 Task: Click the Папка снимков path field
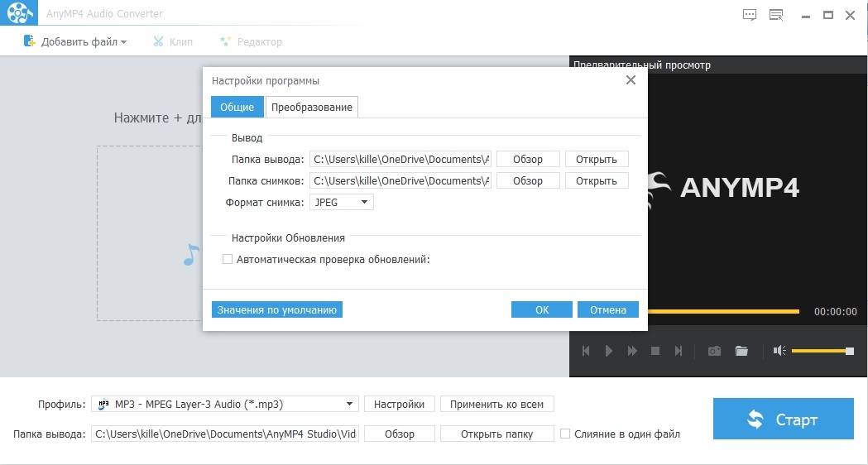click(400, 181)
